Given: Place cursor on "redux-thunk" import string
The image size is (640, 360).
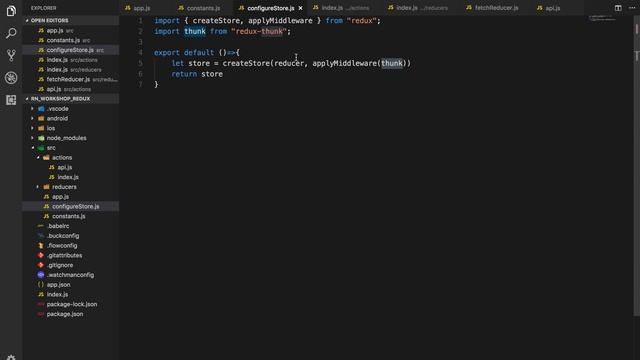Looking at the screenshot, I should [258, 31].
